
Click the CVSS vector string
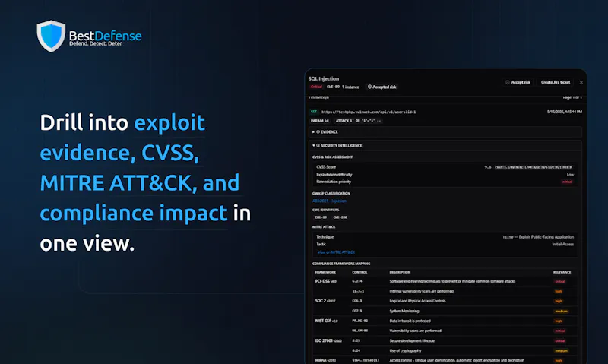[533, 167]
